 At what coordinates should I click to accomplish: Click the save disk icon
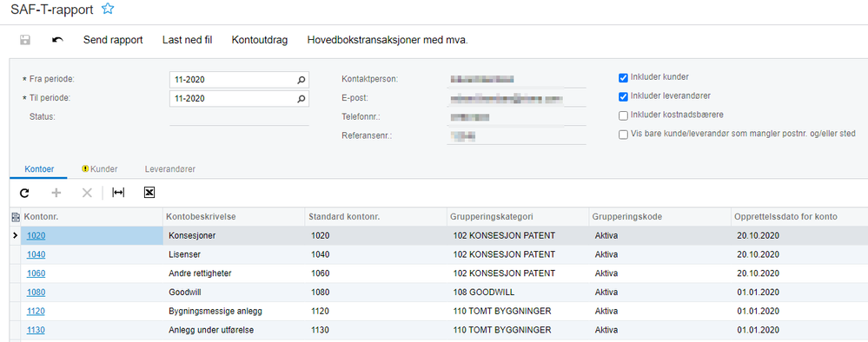pos(25,40)
